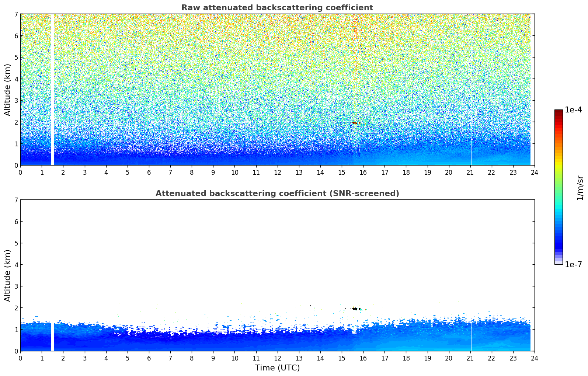The width and height of the screenshot is (588, 376).
Task: Click the '7' altitude tick on top plot
Action: [16, 14]
